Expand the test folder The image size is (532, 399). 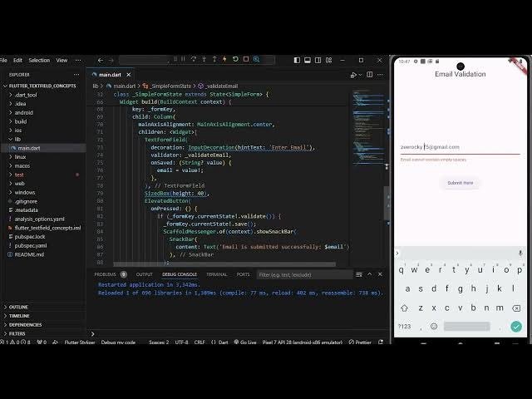click(x=19, y=175)
